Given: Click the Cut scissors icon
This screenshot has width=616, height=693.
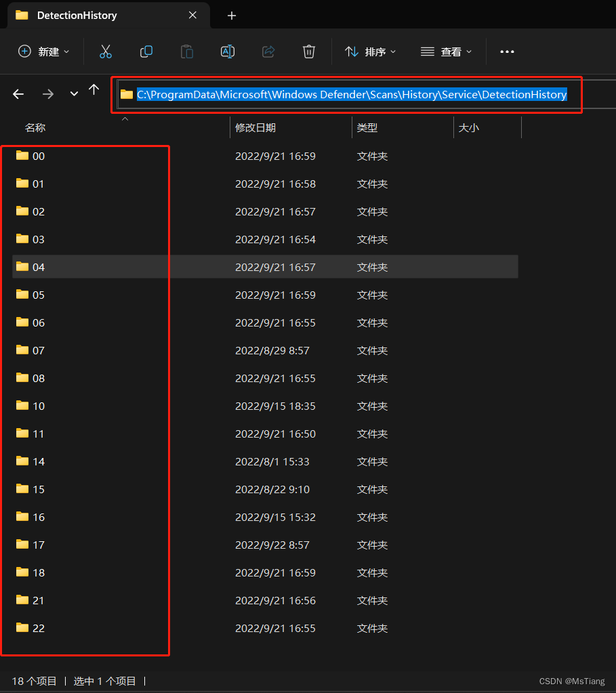Looking at the screenshot, I should 105,51.
